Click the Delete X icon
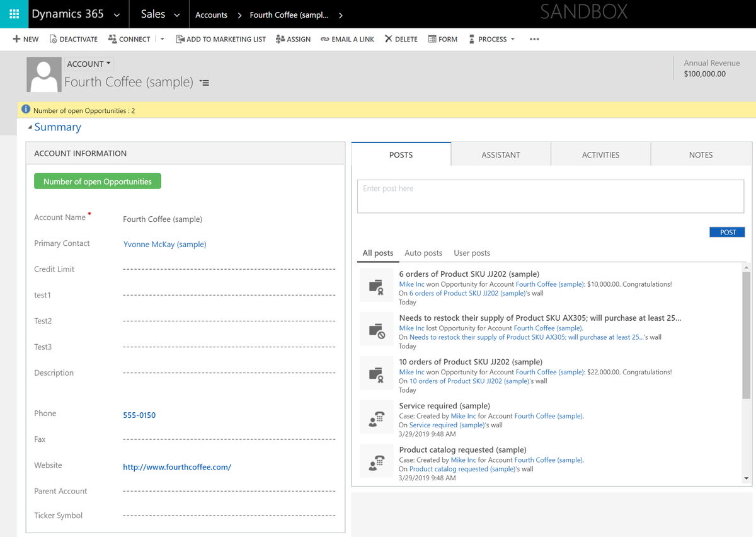This screenshot has height=537, width=756. point(388,39)
